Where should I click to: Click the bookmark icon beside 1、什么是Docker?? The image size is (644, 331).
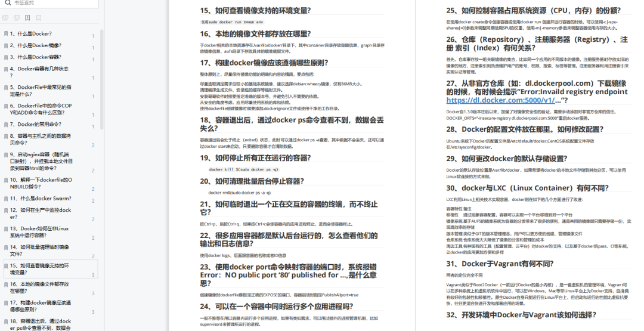[6, 33]
